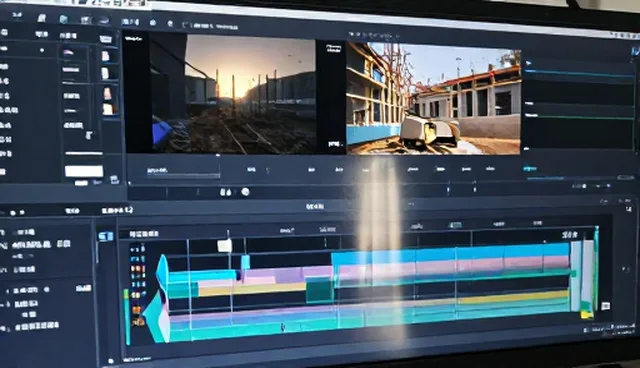640x368 pixels.
Task: Open the blue highlighted tab below the right preview
Action: [530, 168]
